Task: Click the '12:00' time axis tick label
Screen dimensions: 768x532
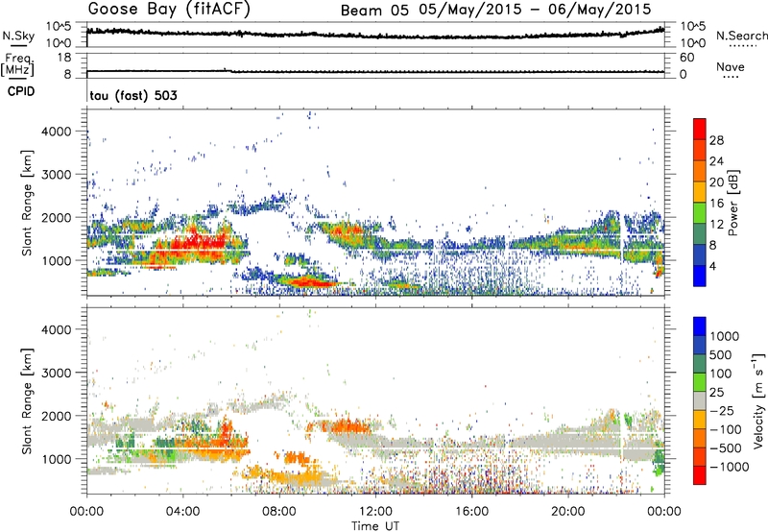Action: (375, 512)
